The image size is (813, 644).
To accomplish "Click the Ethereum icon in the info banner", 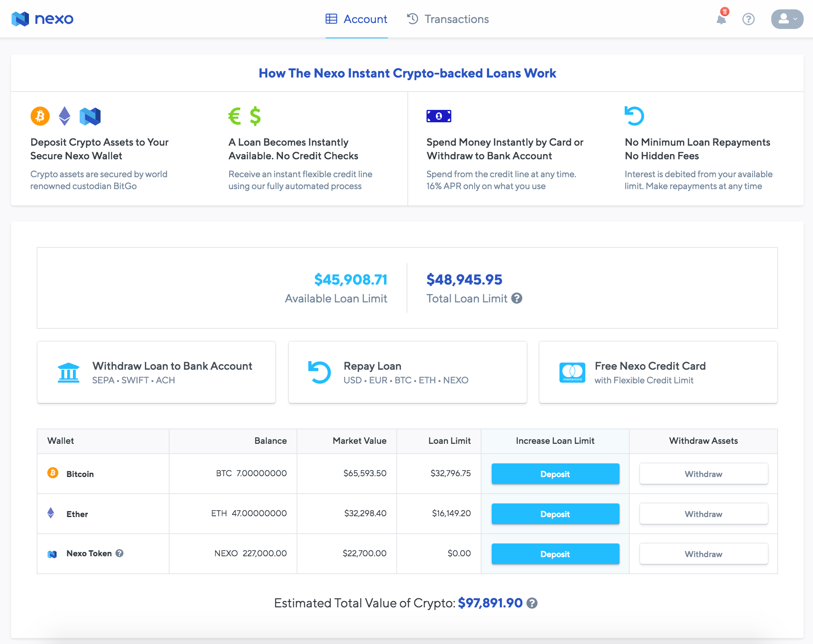I will pyautogui.click(x=64, y=116).
